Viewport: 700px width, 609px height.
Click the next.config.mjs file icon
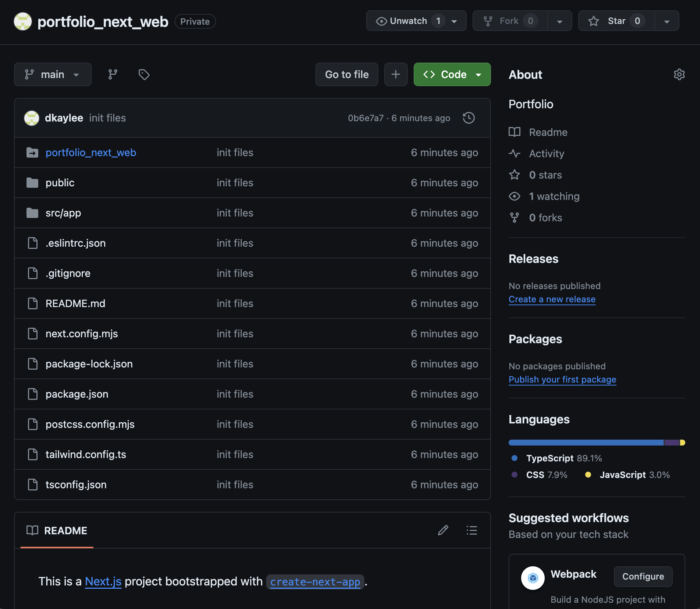tap(33, 334)
